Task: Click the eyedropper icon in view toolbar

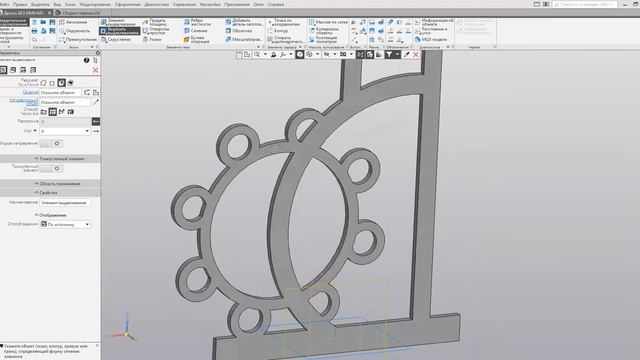Action: 407,54
